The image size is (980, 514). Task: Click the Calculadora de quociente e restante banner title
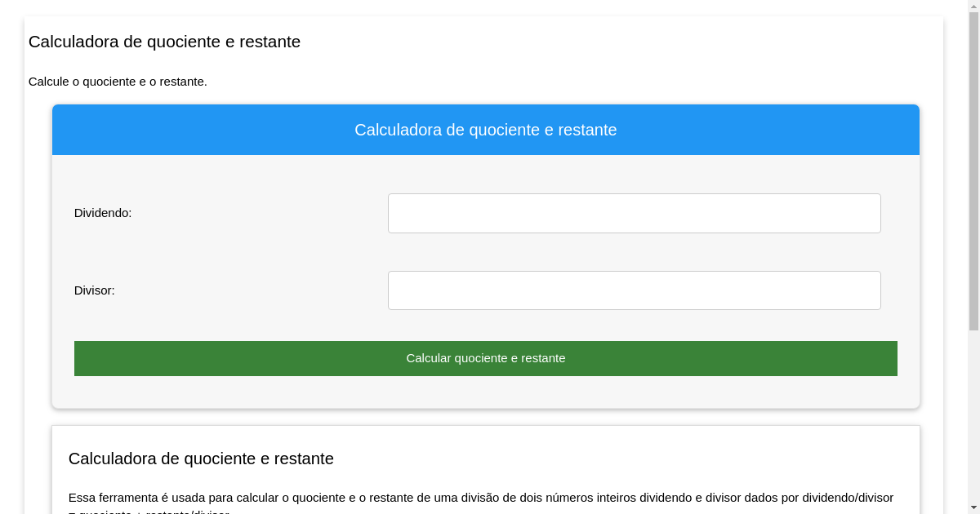click(x=486, y=129)
